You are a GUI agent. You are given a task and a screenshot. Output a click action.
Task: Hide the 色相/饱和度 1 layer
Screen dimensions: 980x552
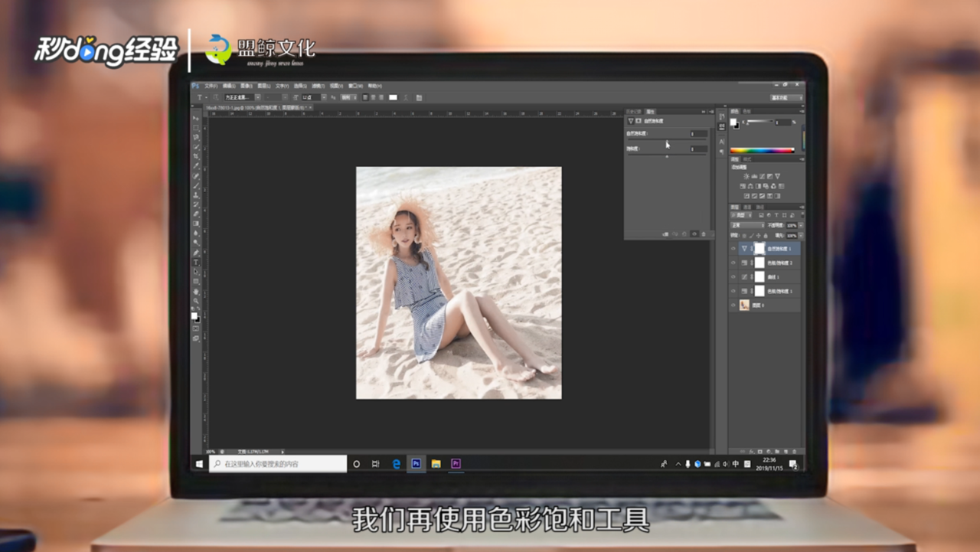click(733, 291)
